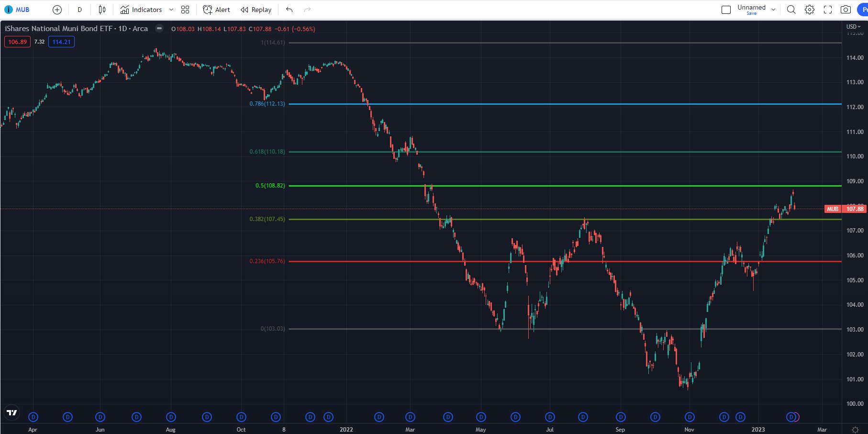Click the dividend marker above the Sep label
868x434 pixels.
coord(621,417)
